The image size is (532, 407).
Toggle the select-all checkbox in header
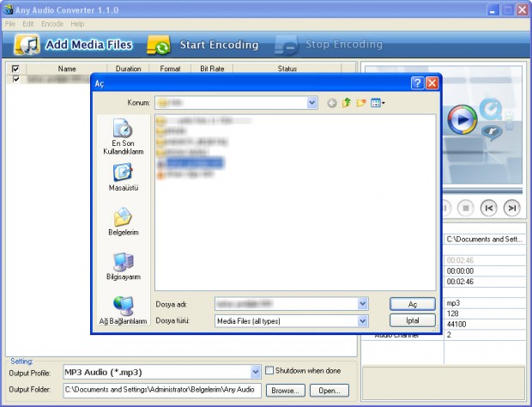(15, 69)
